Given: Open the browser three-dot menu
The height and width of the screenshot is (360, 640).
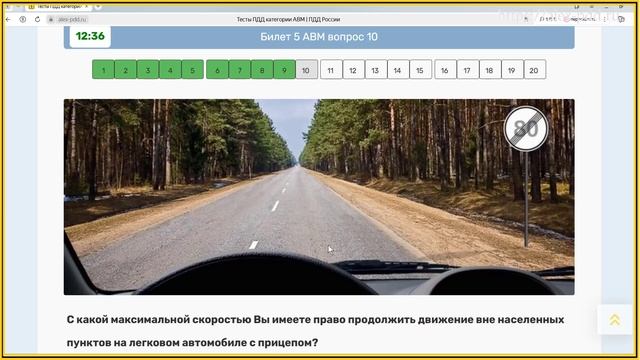Looking at the screenshot, I should click(x=605, y=19).
